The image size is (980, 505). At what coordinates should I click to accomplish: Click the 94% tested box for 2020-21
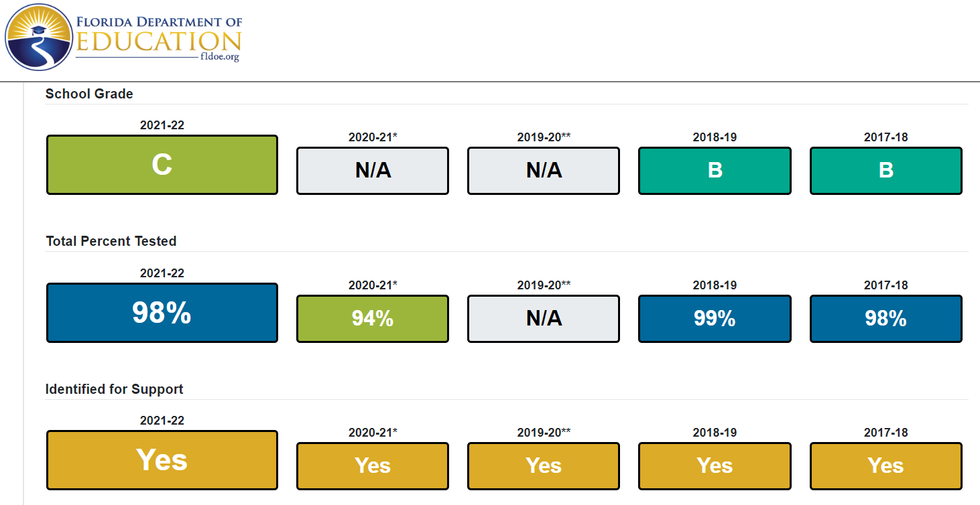373,319
